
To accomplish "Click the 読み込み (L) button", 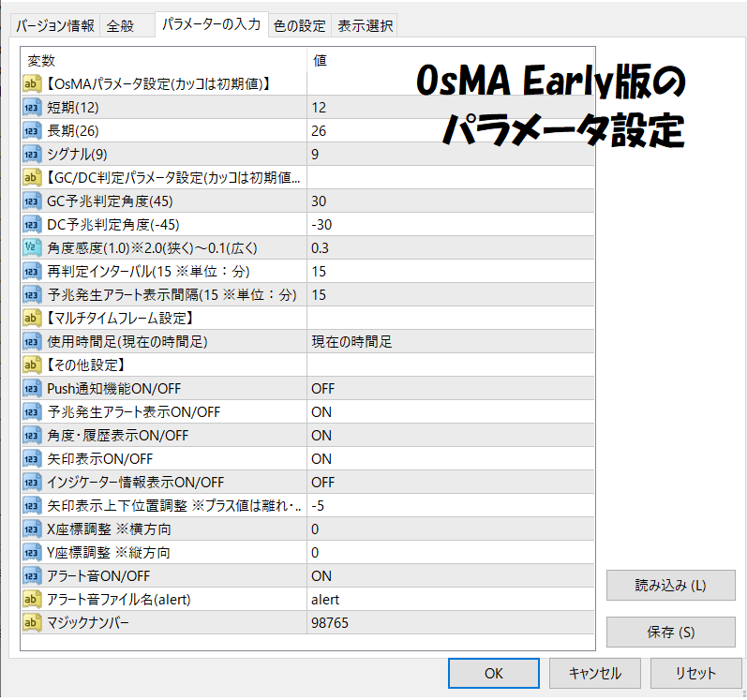I will click(671, 586).
